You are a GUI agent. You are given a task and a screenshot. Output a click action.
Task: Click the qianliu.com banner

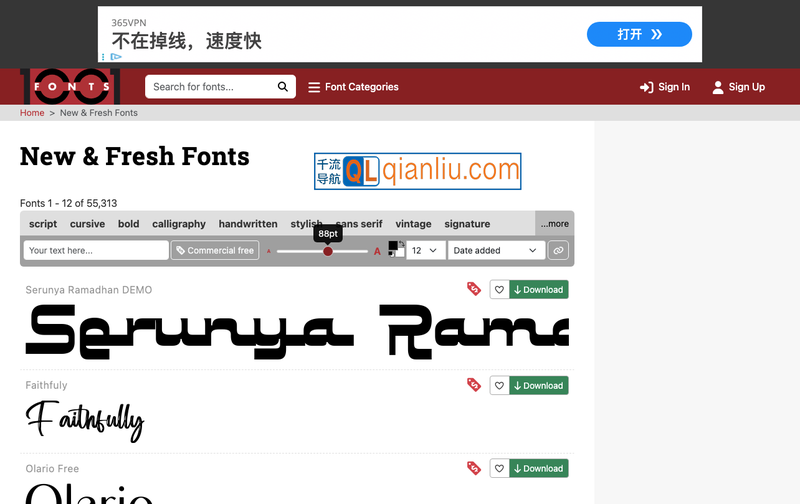click(417, 171)
